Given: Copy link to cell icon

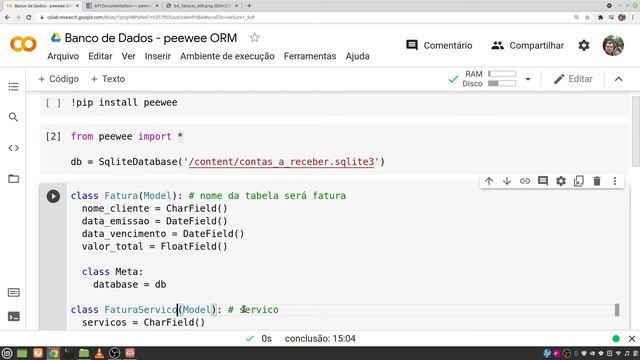Looking at the screenshot, I should pos(525,181).
